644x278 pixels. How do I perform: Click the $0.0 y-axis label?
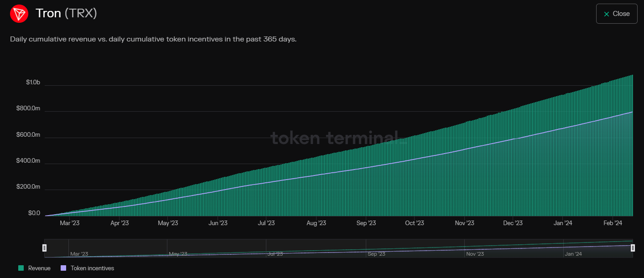(34, 213)
